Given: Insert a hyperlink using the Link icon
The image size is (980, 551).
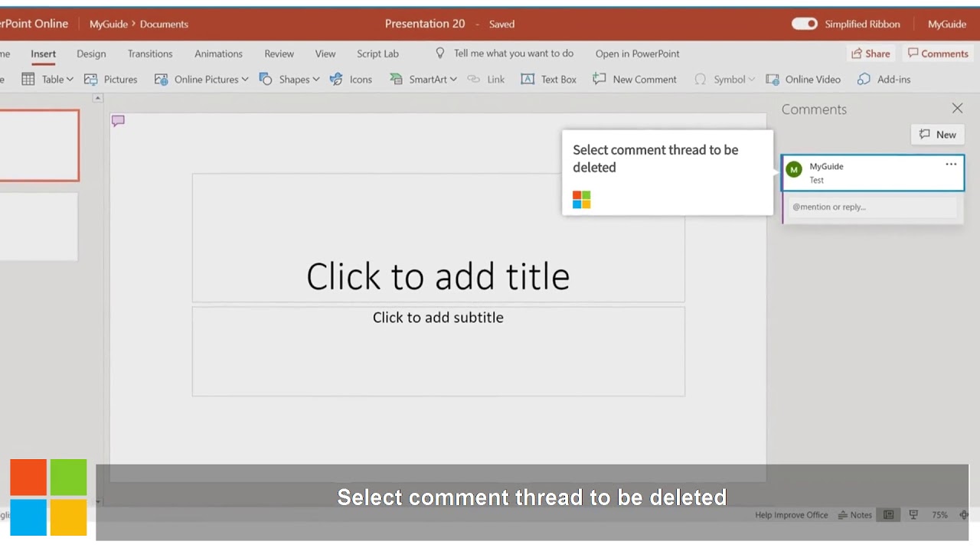Looking at the screenshot, I should pyautogui.click(x=486, y=79).
